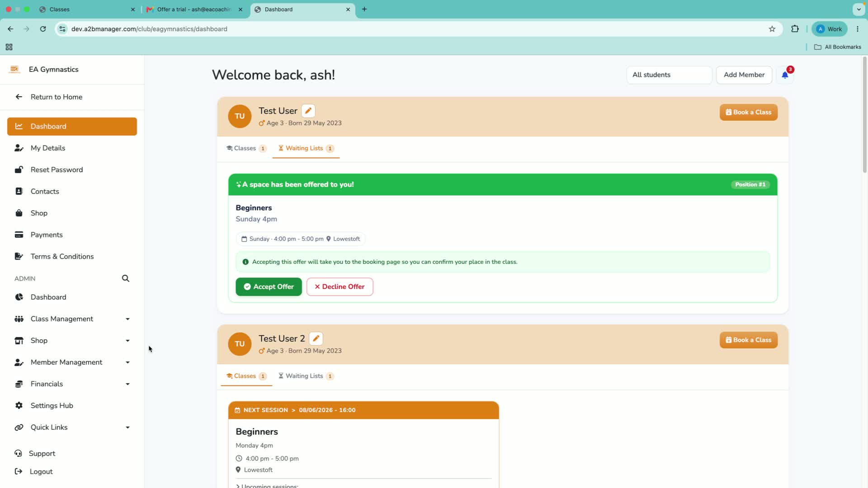Click the Monday 4pm class text
Screen dimensions: 868x488
[x=254, y=446]
